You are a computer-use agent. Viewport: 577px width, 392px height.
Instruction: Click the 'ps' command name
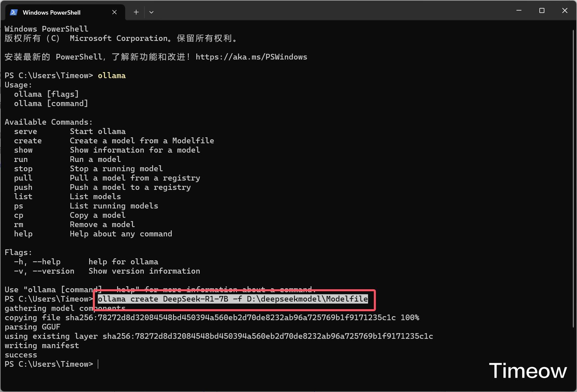pos(19,206)
